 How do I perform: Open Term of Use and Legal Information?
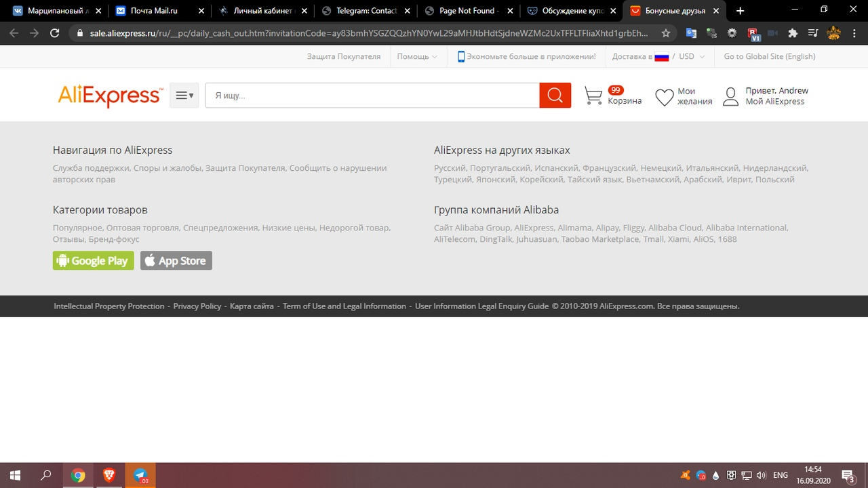tap(344, 306)
